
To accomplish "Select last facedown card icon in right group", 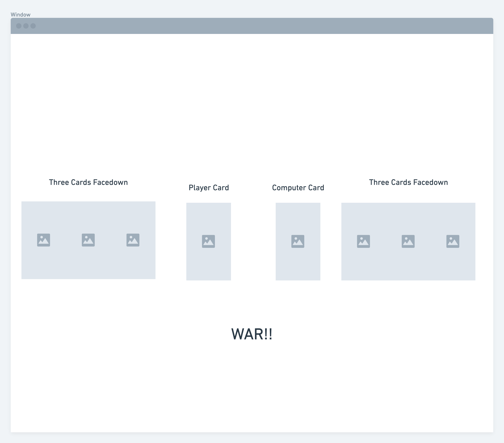I will point(453,241).
